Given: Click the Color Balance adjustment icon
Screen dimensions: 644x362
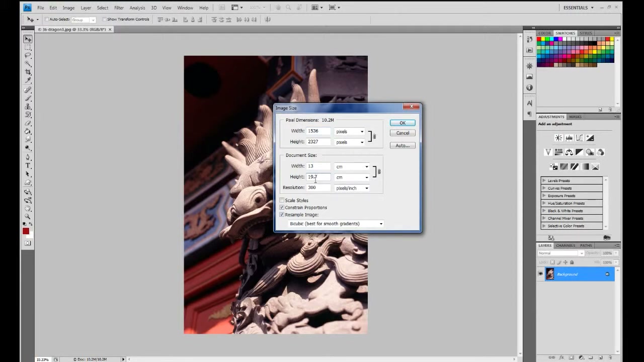Looking at the screenshot, I should (569, 152).
